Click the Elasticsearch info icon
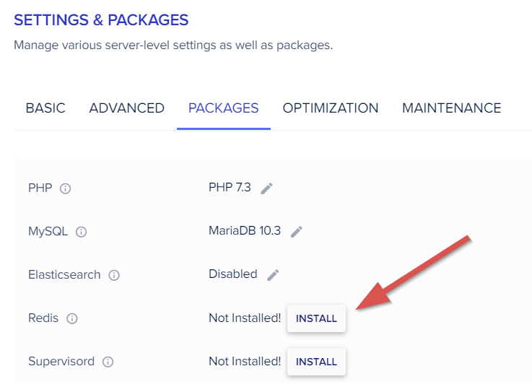Screen dimensions: 532x392 point(114,275)
